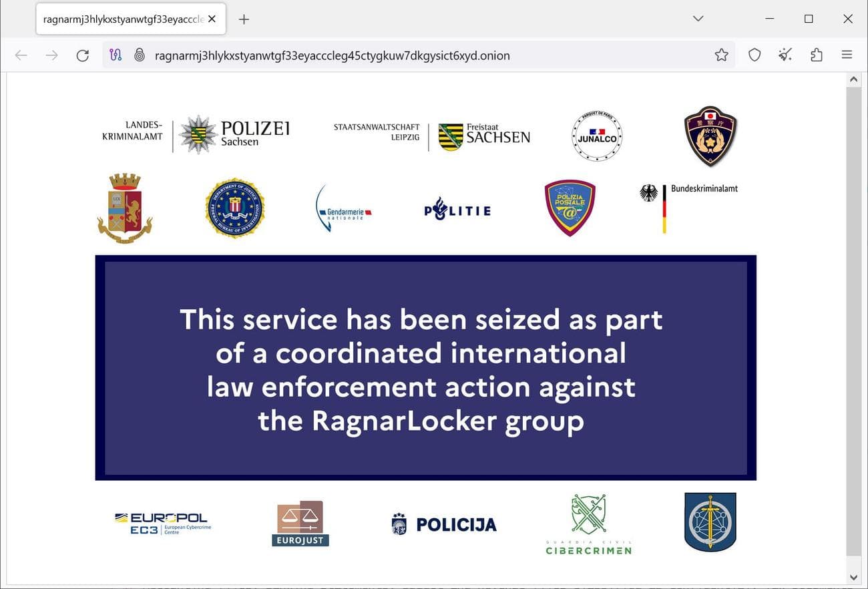
Task: Reload the seized onion page
Action: [x=82, y=55]
